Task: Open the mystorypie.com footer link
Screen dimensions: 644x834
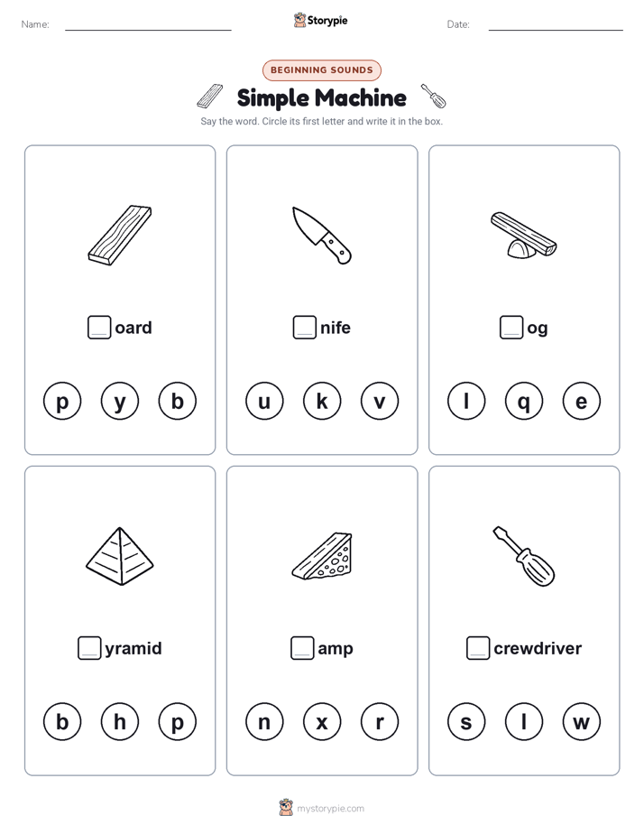Action: click(330, 809)
